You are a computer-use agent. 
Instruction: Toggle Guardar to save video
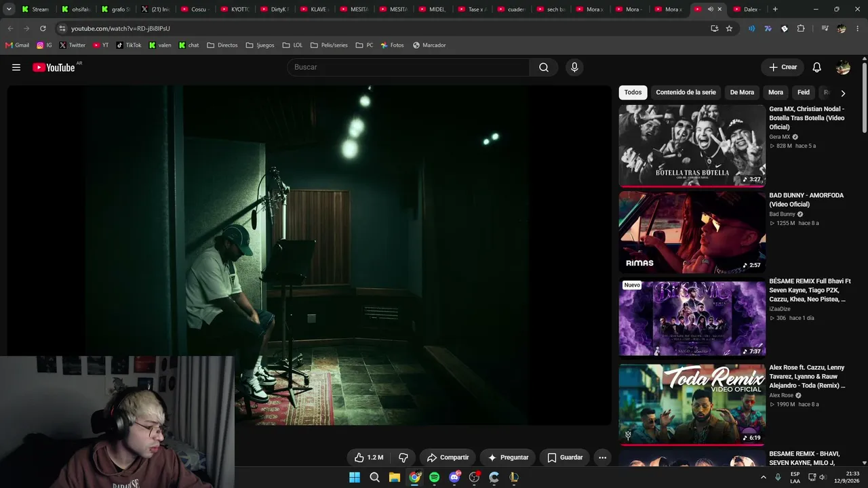click(565, 457)
